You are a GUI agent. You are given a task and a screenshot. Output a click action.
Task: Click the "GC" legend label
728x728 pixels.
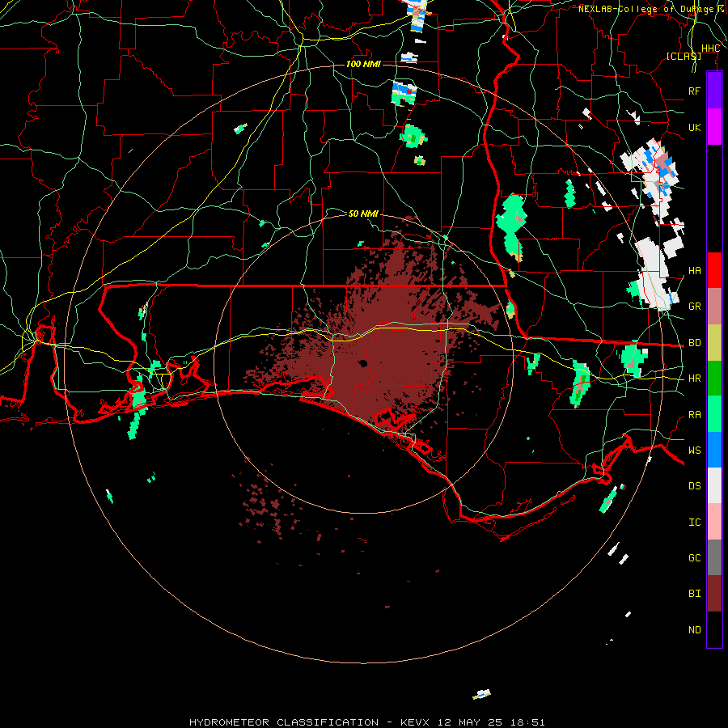(695, 558)
